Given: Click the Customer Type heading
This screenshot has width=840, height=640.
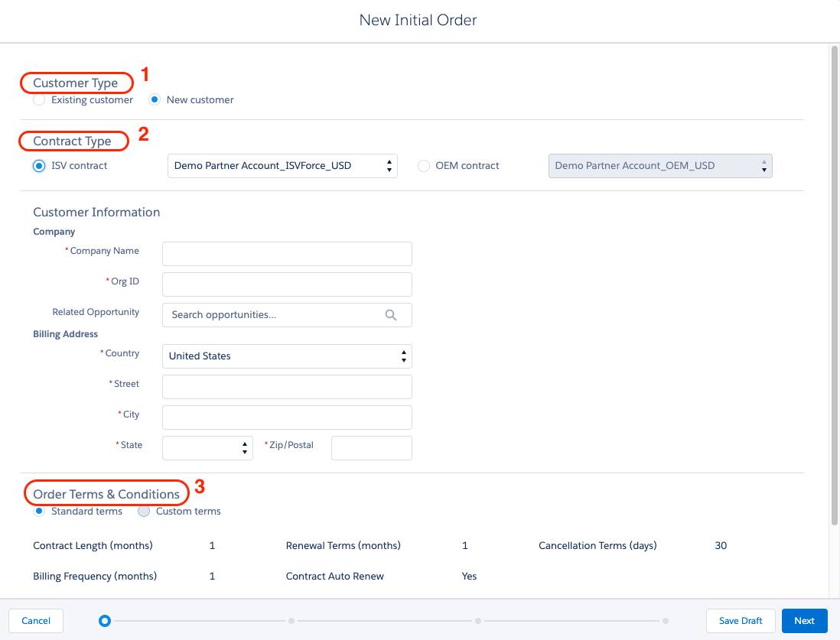Looking at the screenshot, I should [x=76, y=83].
